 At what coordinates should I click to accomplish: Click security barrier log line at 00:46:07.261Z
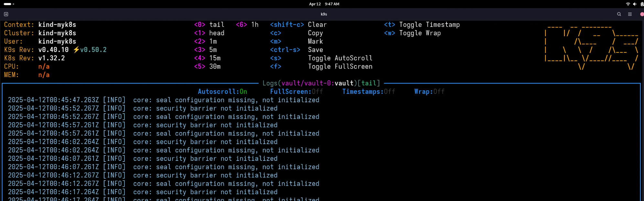coord(143,159)
